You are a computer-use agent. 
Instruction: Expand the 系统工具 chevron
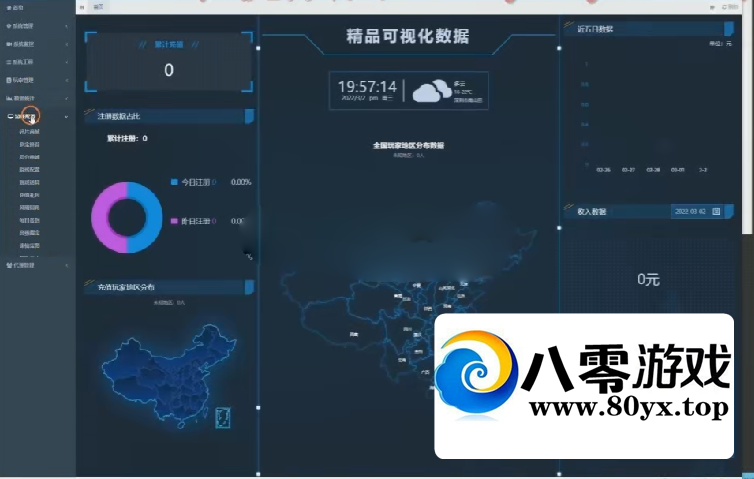pyautogui.click(x=66, y=62)
